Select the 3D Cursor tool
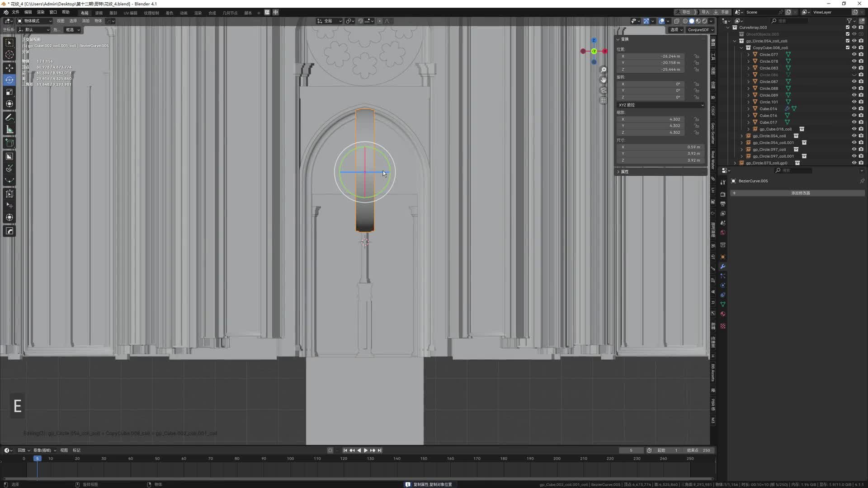 pos(9,55)
